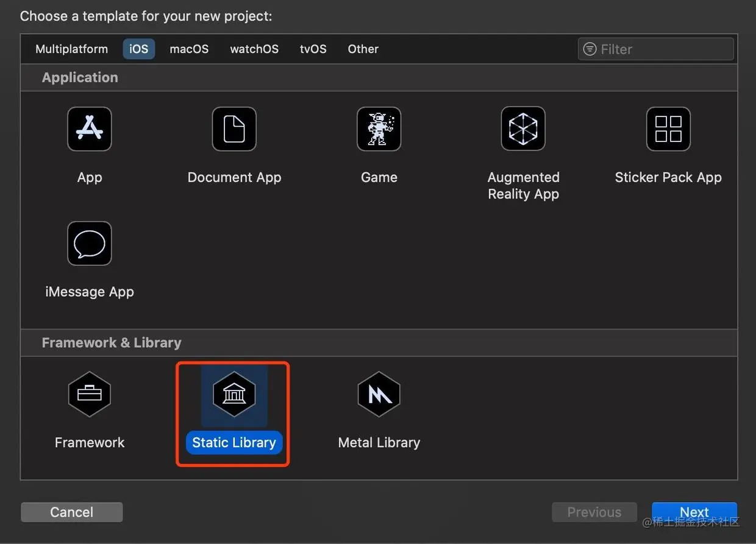Open the watchOS tab

pyautogui.click(x=254, y=49)
